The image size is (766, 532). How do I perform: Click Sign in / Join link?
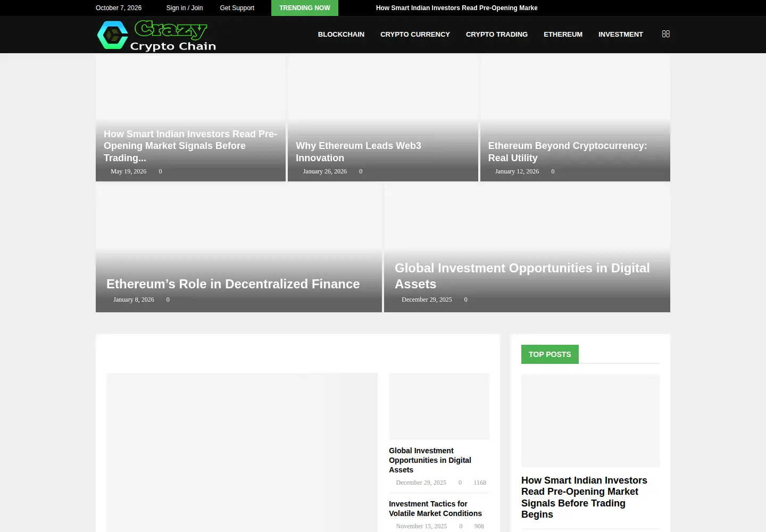185,8
